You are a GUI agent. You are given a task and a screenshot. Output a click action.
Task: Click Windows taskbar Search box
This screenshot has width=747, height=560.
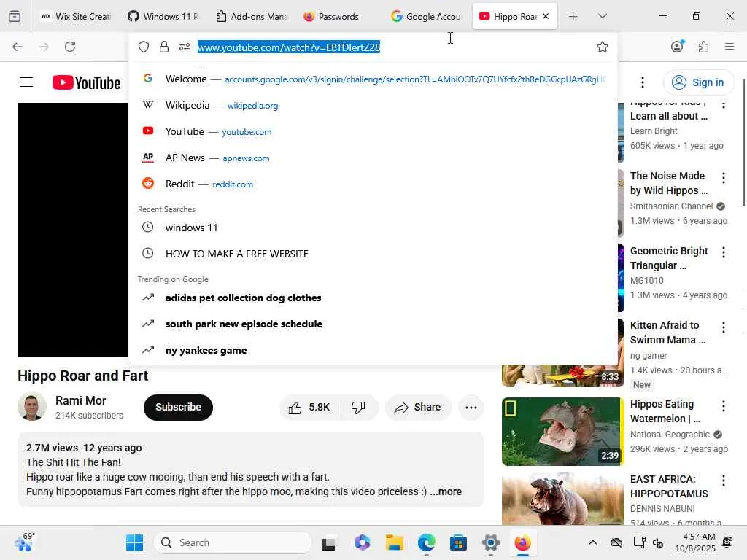click(233, 542)
